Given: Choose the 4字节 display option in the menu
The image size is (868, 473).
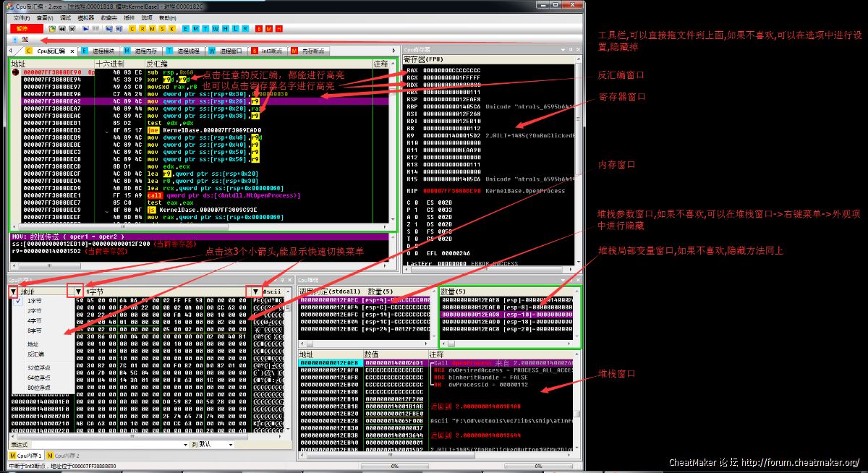Looking at the screenshot, I should 34,320.
